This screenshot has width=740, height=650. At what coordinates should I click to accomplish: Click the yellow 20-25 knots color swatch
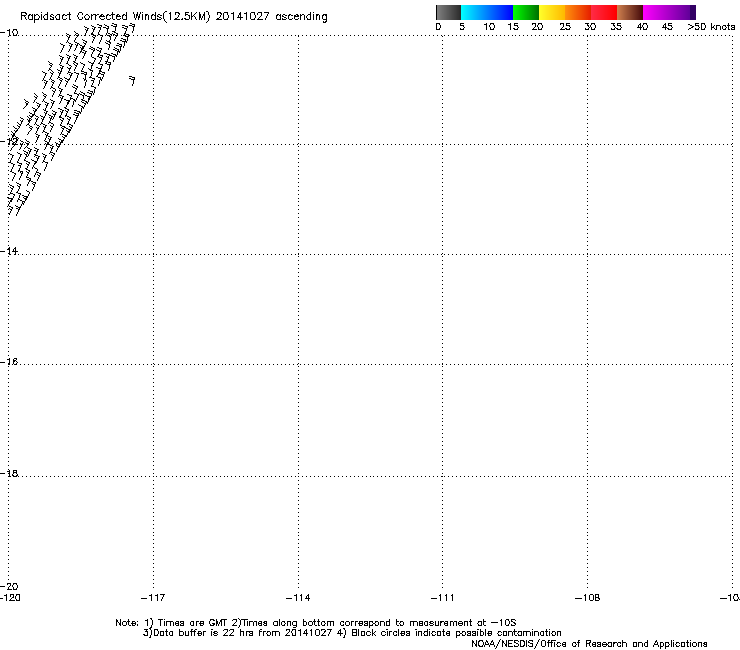click(x=552, y=12)
